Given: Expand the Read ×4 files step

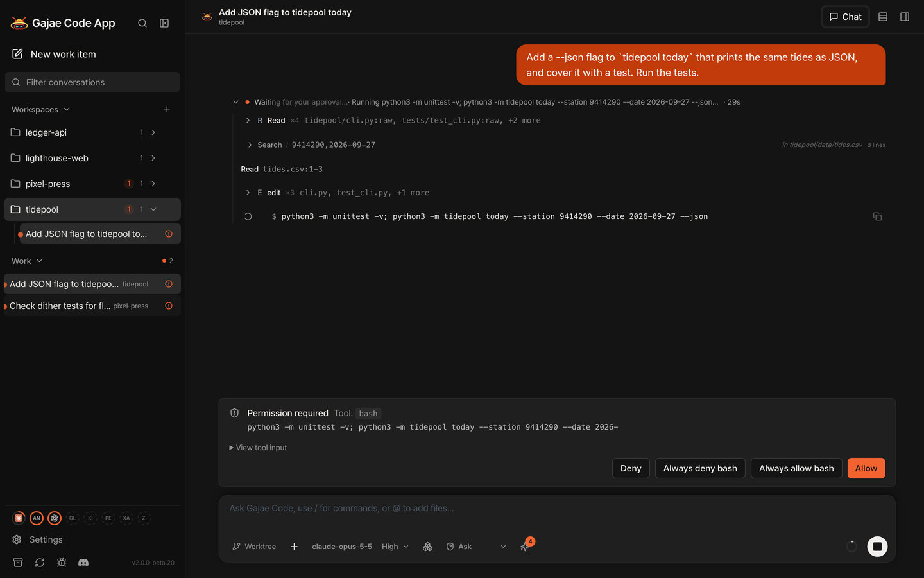Looking at the screenshot, I should (x=248, y=121).
